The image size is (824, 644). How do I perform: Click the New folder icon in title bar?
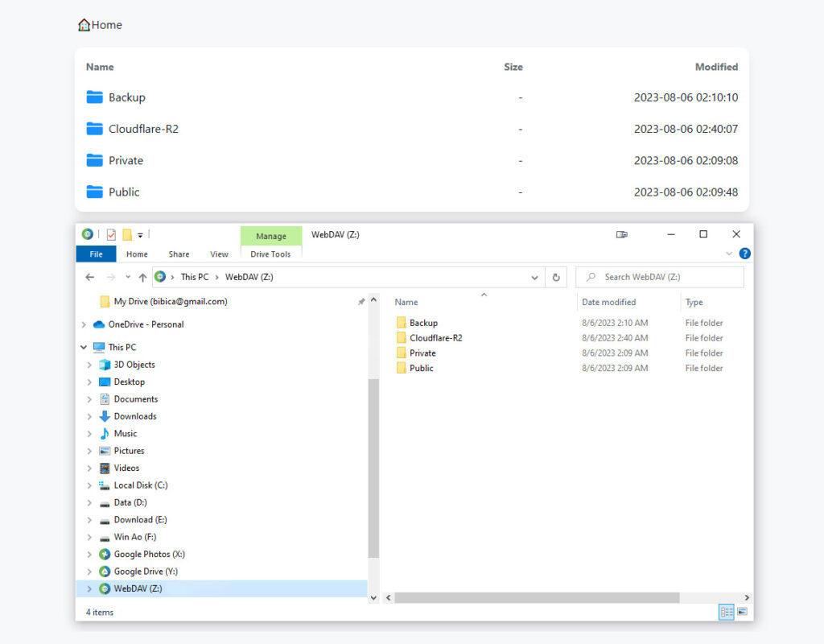[127, 235]
